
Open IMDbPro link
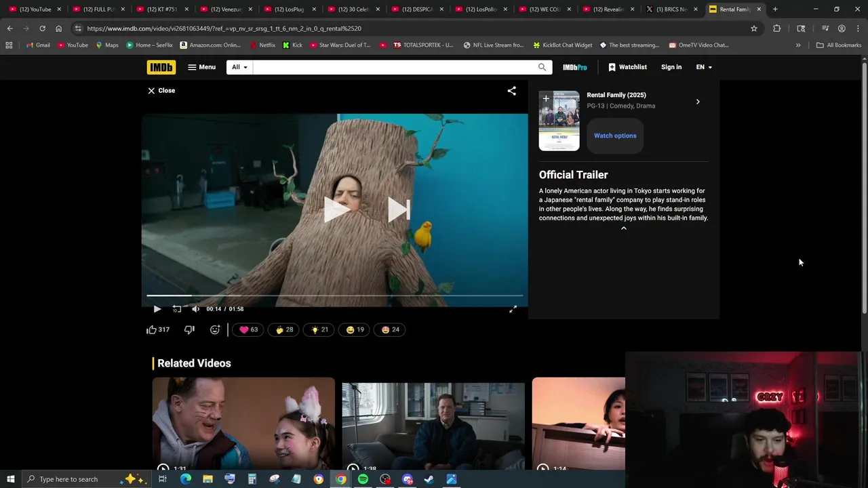[x=575, y=67]
